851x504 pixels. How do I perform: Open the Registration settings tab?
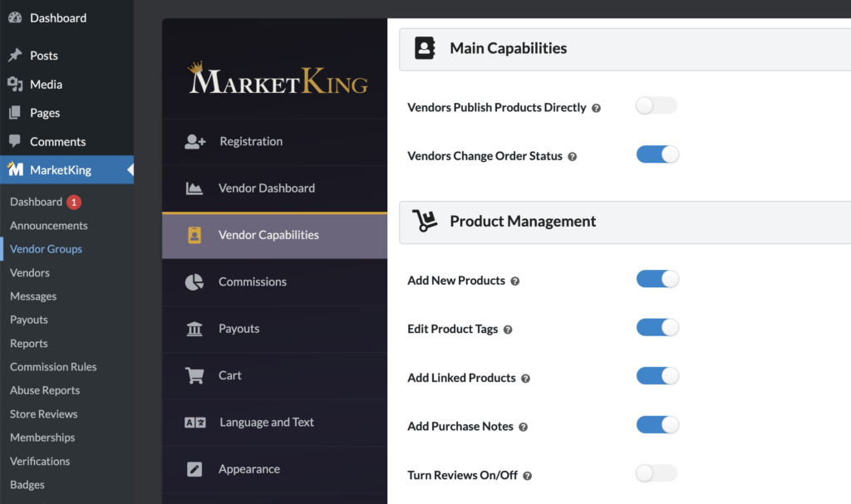[x=274, y=142]
